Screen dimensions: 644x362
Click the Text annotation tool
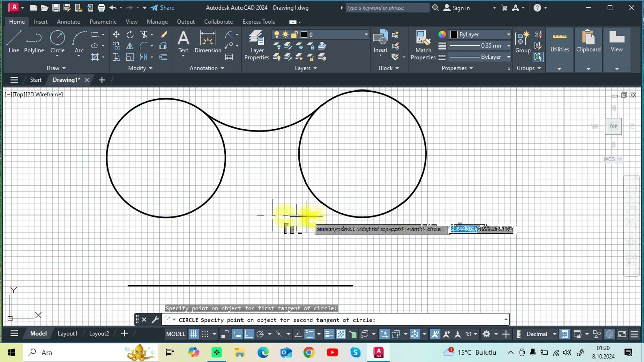pyautogui.click(x=183, y=42)
